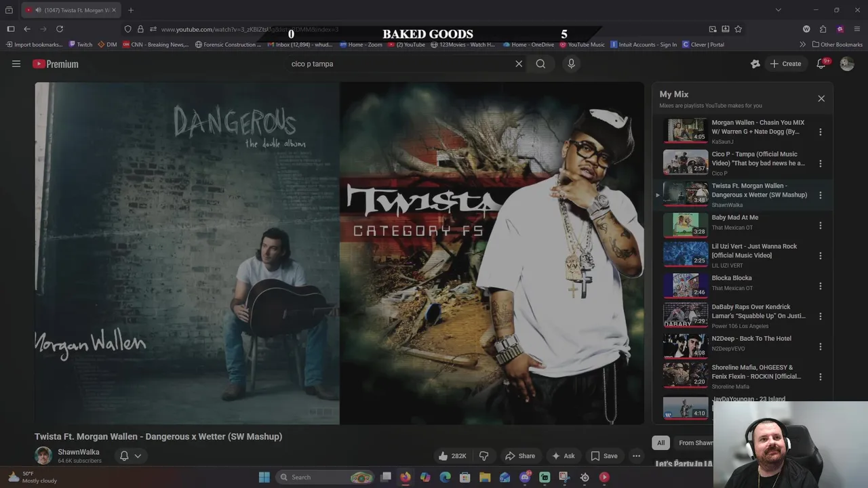Open ShawnWalka channel avatar
This screenshot has width=868, height=488.
(43, 455)
